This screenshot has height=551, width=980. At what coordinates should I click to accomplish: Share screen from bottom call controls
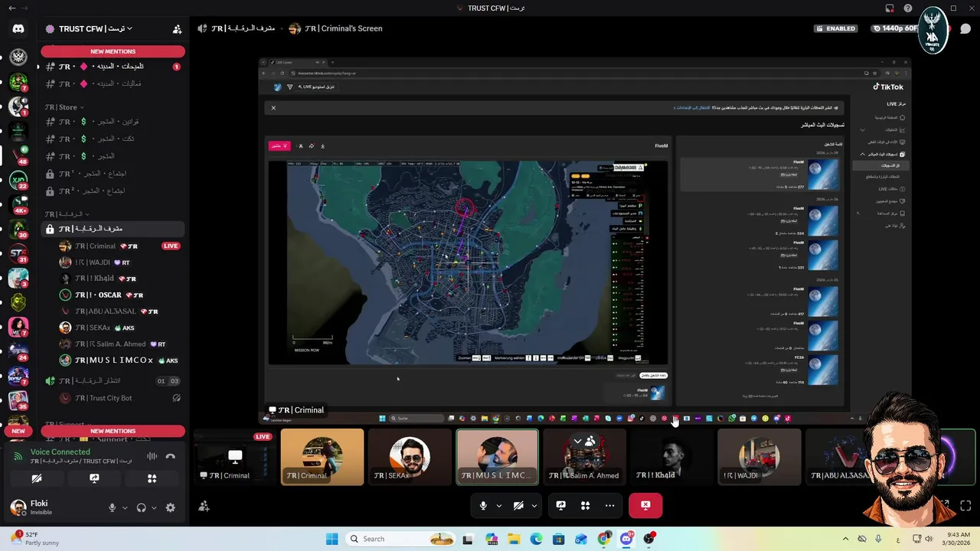[560, 505]
